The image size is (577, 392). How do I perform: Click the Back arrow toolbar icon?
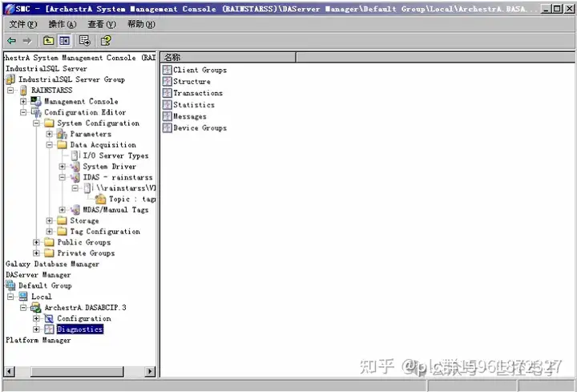point(11,41)
